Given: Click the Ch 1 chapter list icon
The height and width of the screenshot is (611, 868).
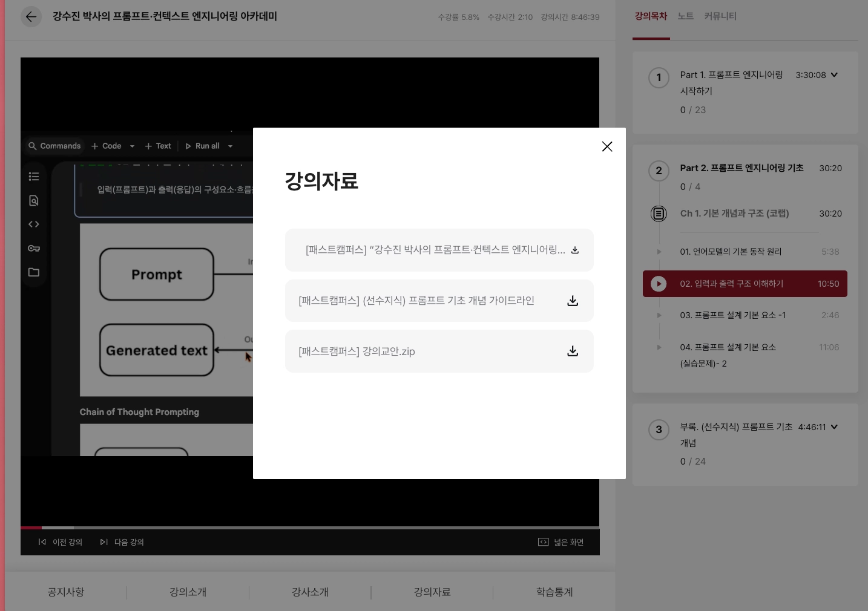Looking at the screenshot, I should [x=659, y=214].
